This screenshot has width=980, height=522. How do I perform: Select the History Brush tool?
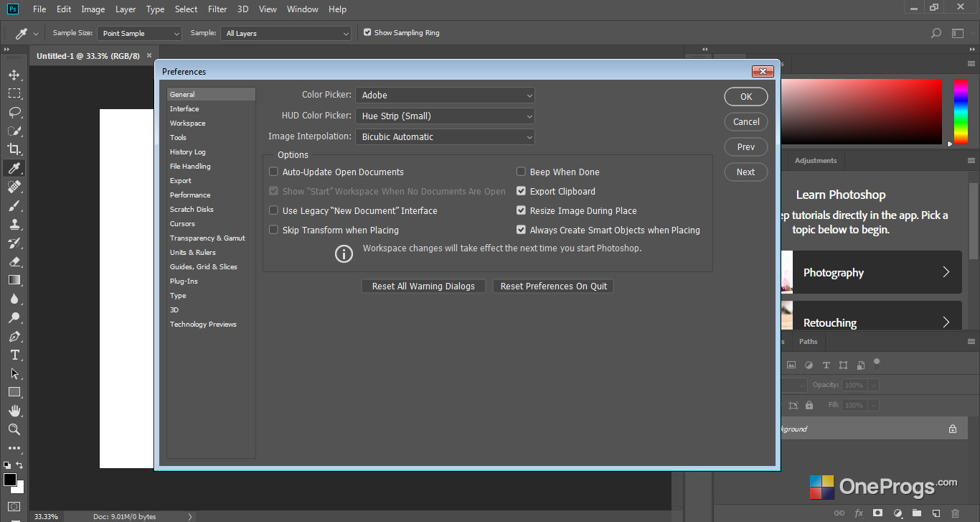tap(14, 243)
